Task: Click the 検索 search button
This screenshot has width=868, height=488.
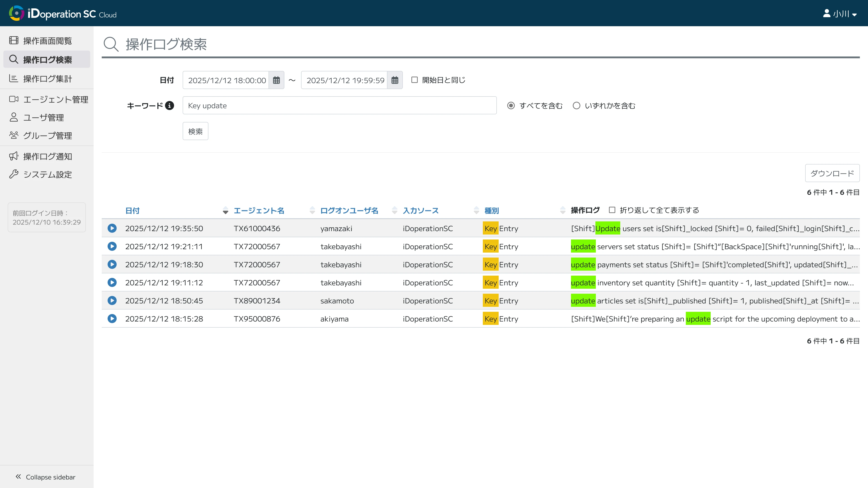Action: pos(195,131)
